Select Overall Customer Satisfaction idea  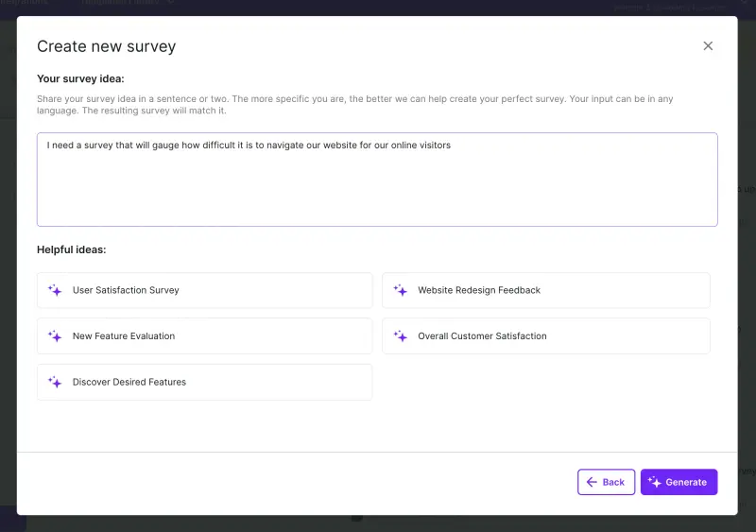point(546,336)
